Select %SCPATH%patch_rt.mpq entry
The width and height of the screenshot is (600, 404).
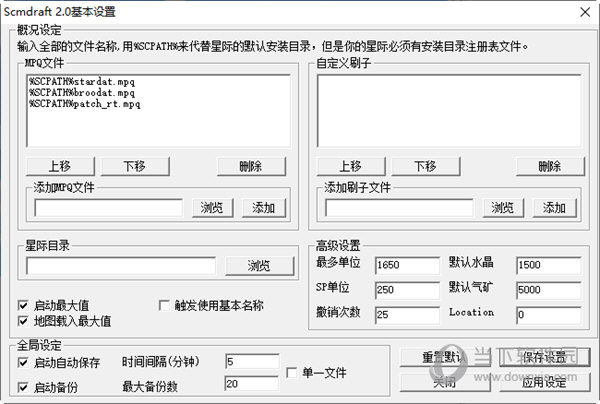(x=85, y=104)
